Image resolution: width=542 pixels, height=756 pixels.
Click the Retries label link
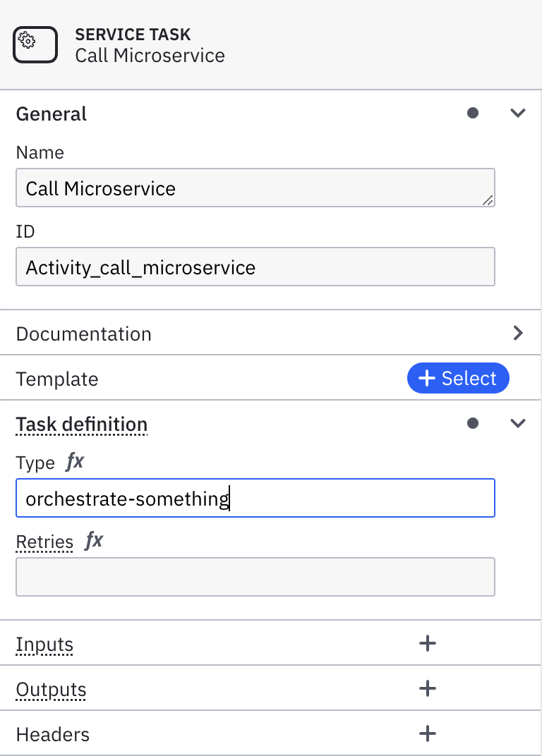click(44, 542)
